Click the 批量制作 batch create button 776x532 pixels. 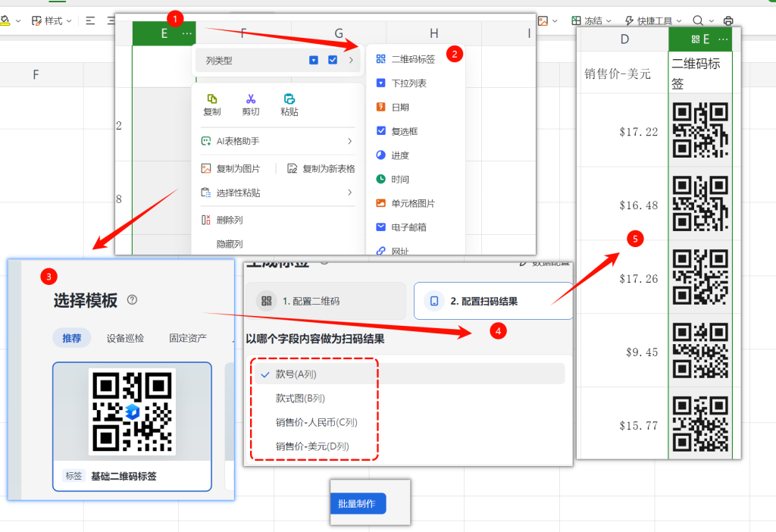tap(358, 504)
